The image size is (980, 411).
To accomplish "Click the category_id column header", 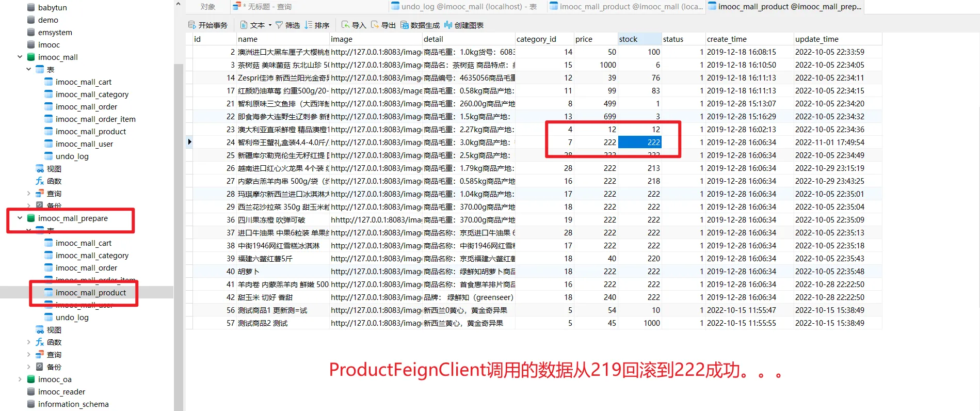I will 544,39.
